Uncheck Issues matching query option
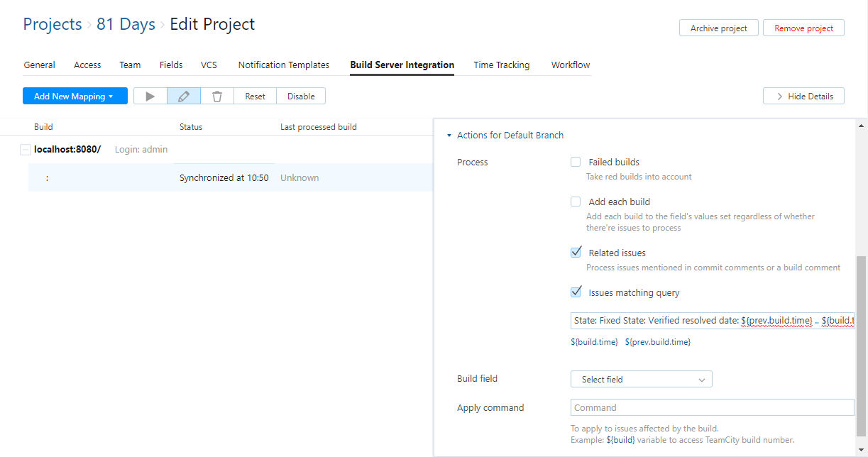The image size is (868, 457). pyautogui.click(x=576, y=292)
